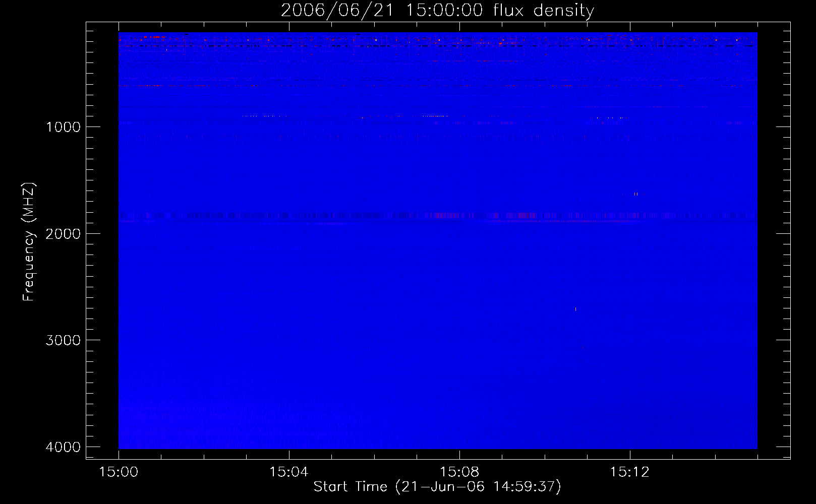Click the 15:04 time tick label
The height and width of the screenshot is (504, 816).
pyautogui.click(x=289, y=472)
